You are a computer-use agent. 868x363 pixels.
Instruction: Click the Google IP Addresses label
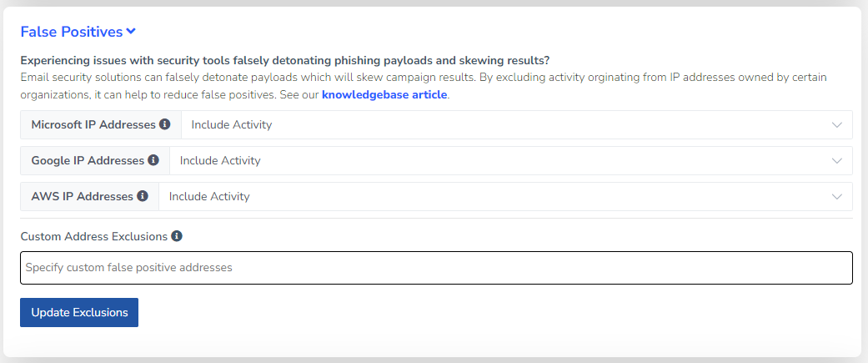(x=88, y=161)
